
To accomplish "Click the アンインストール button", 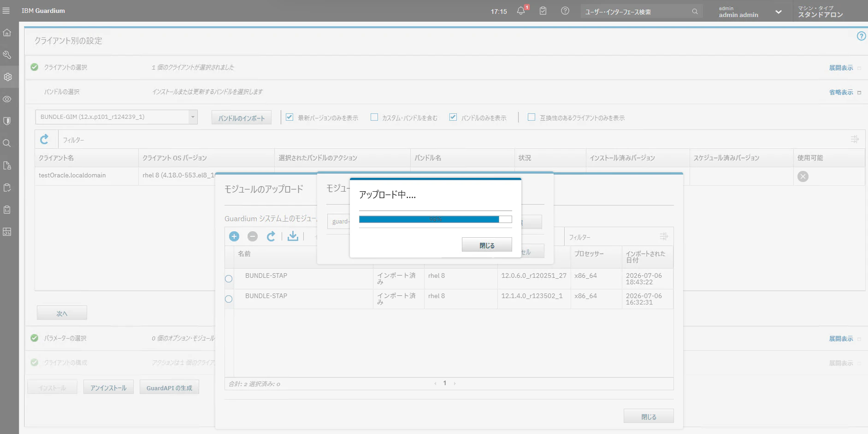I will click(108, 387).
